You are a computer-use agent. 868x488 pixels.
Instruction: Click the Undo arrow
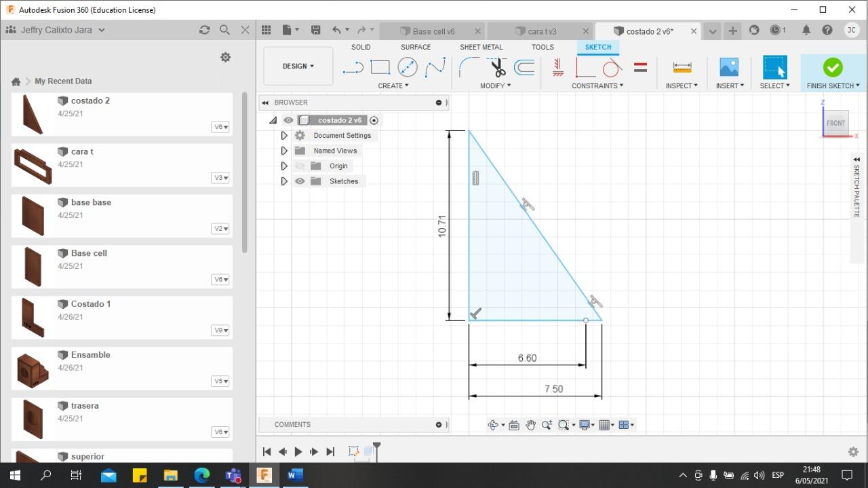[x=336, y=30]
